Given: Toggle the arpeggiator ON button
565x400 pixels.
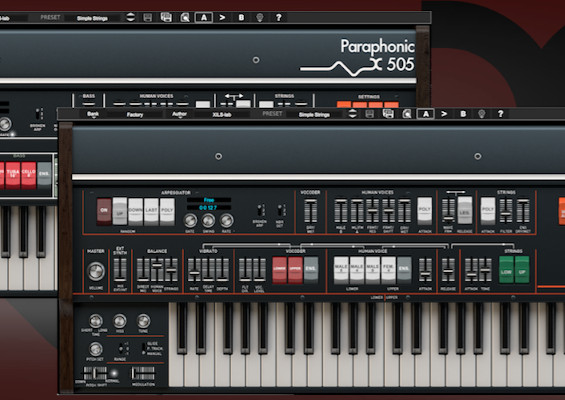Looking at the screenshot, I should point(104,212).
